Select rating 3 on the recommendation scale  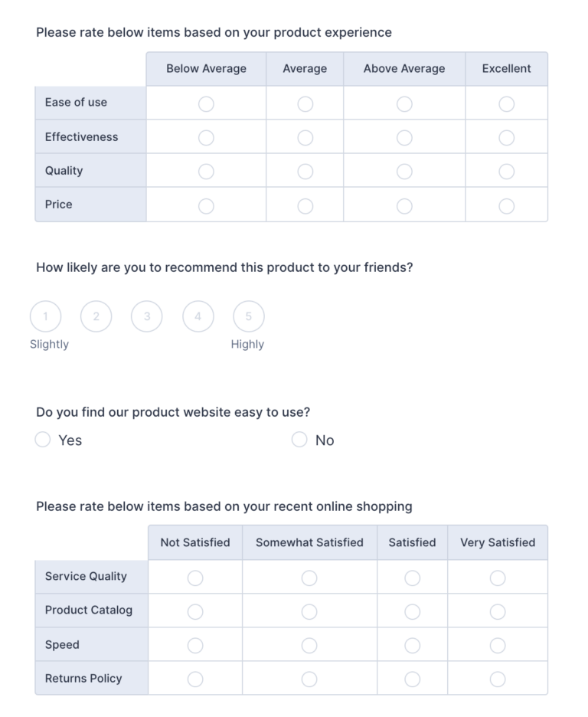pyautogui.click(x=146, y=316)
